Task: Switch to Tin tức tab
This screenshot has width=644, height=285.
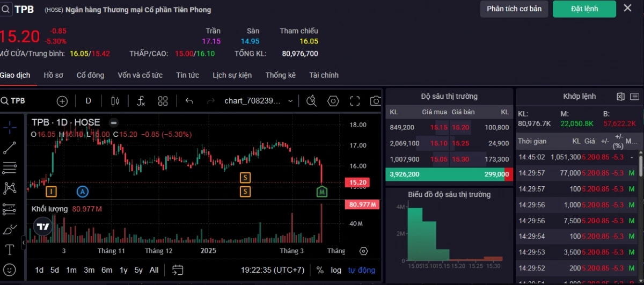Action: coord(187,75)
